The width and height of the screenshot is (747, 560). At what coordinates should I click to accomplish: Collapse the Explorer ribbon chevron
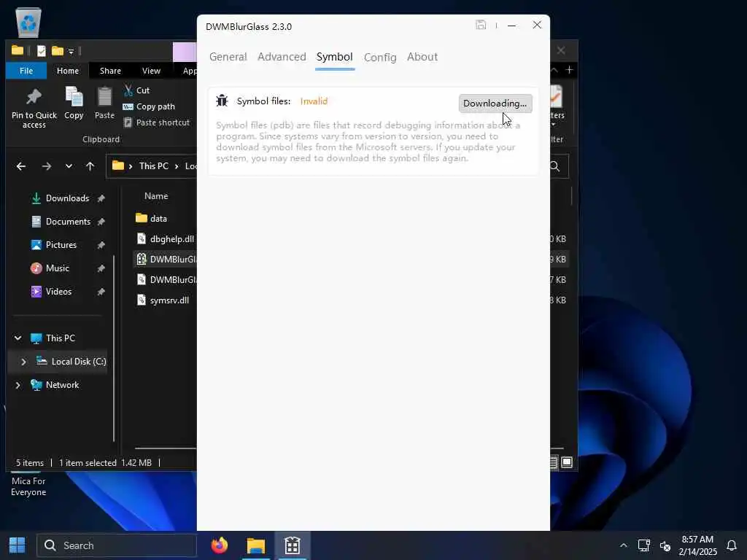(554, 71)
